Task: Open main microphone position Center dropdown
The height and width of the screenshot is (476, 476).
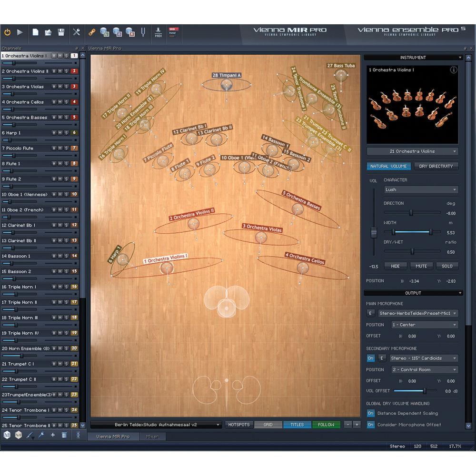Action: (x=424, y=325)
